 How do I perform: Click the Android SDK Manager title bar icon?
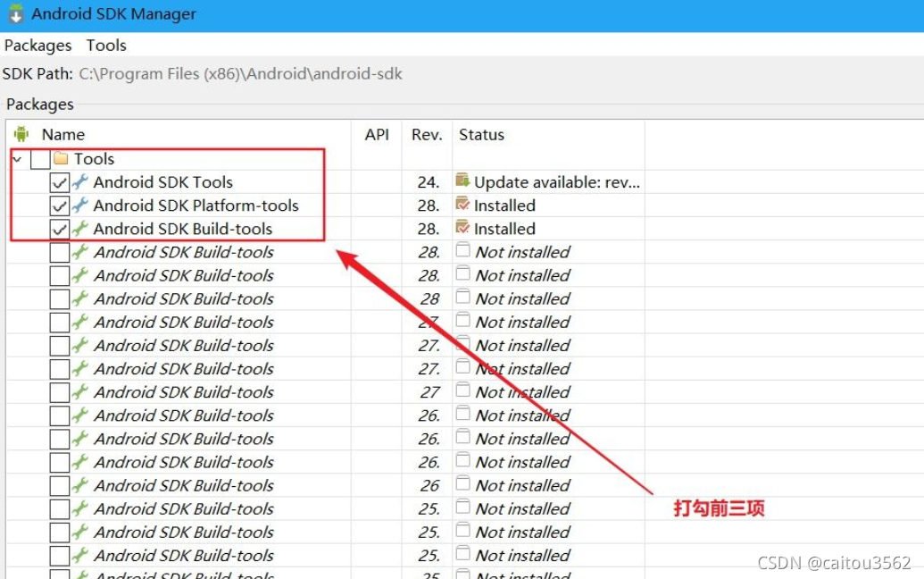[x=15, y=13]
